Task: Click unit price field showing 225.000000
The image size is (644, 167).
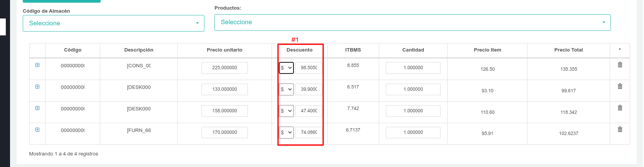Action: click(x=224, y=68)
